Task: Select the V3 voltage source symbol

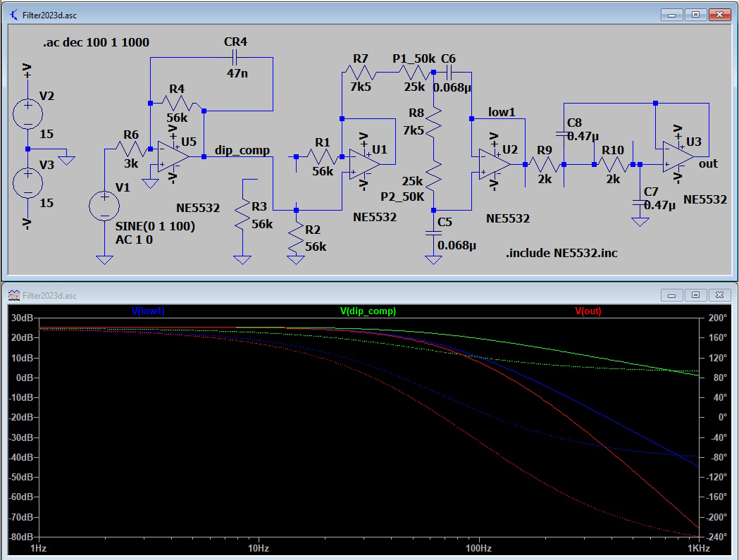Action: pos(27,183)
